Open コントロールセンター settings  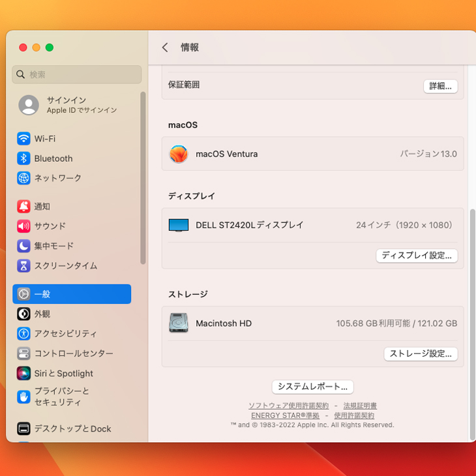[72, 353]
